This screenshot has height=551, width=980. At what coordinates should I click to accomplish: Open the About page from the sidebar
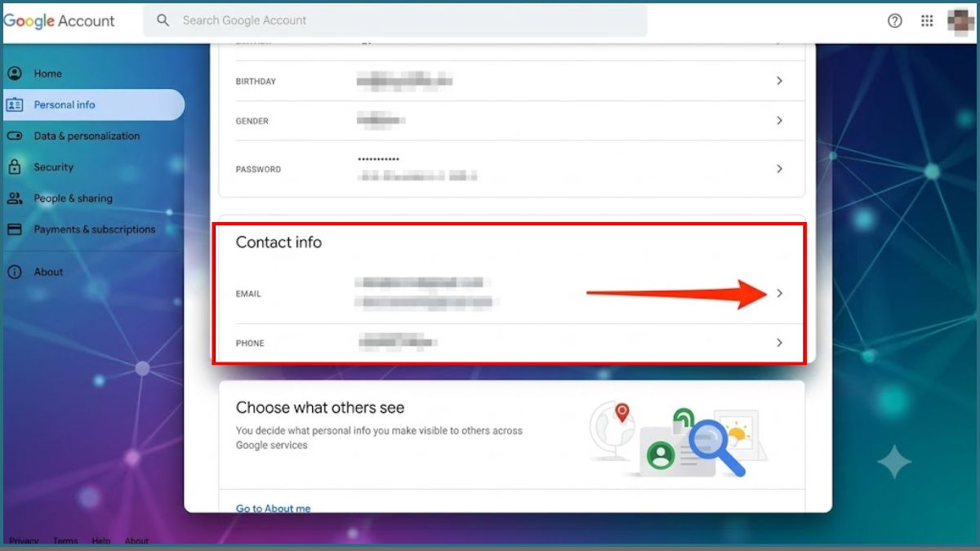tap(48, 272)
